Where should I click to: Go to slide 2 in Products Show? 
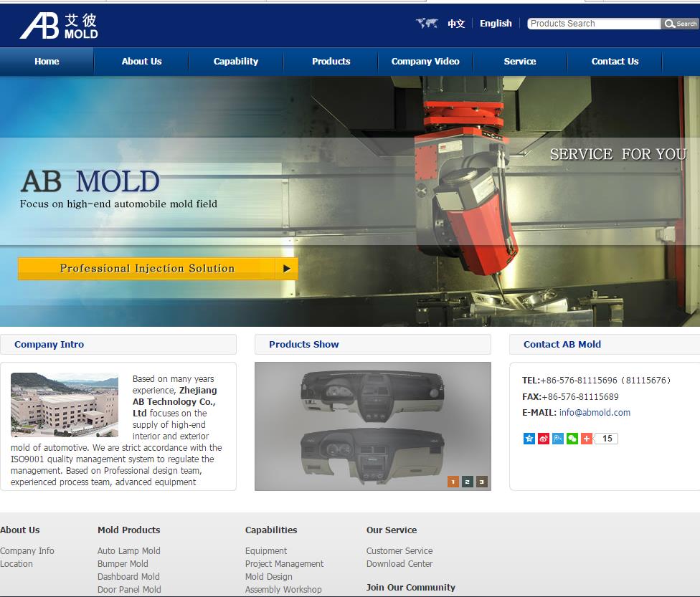468,482
